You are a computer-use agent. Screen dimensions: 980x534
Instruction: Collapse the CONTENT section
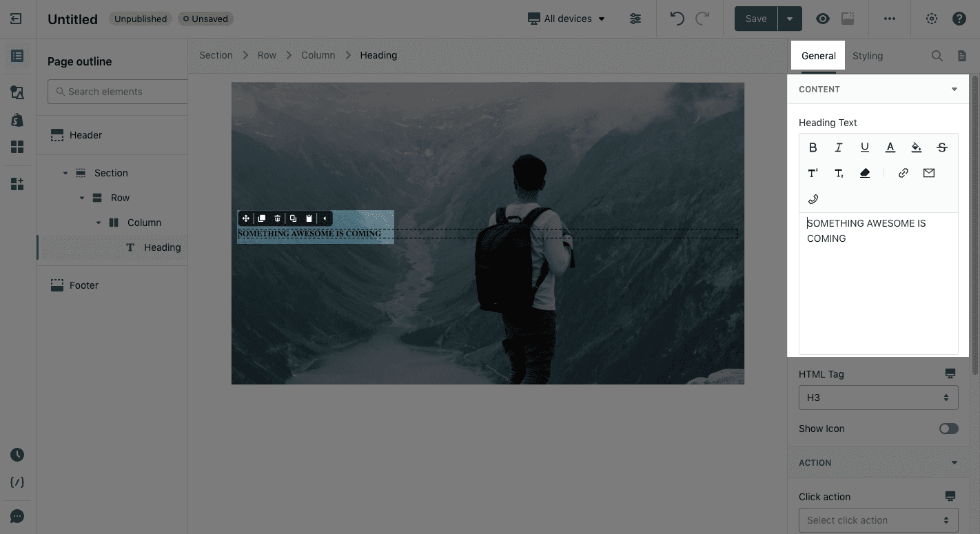pos(955,90)
